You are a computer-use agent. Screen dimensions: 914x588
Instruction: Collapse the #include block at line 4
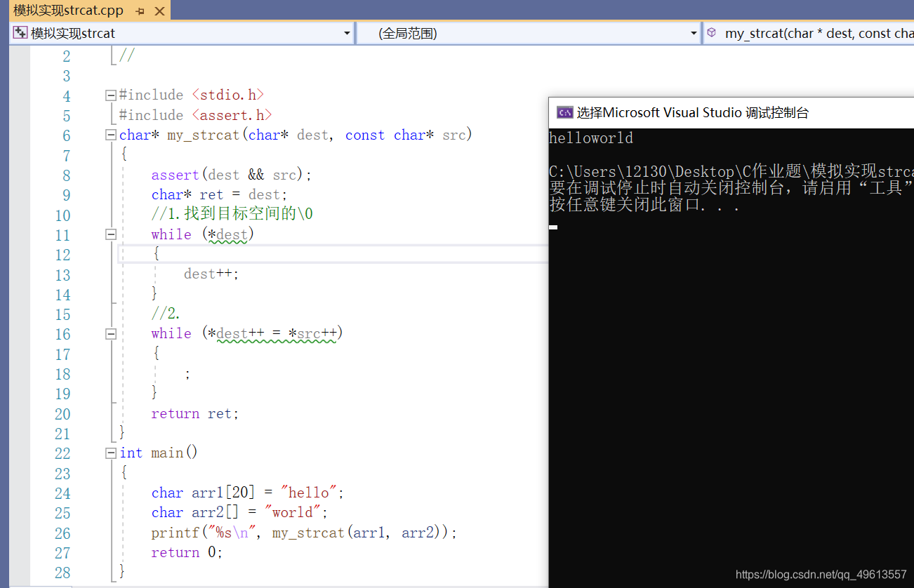[110, 95]
